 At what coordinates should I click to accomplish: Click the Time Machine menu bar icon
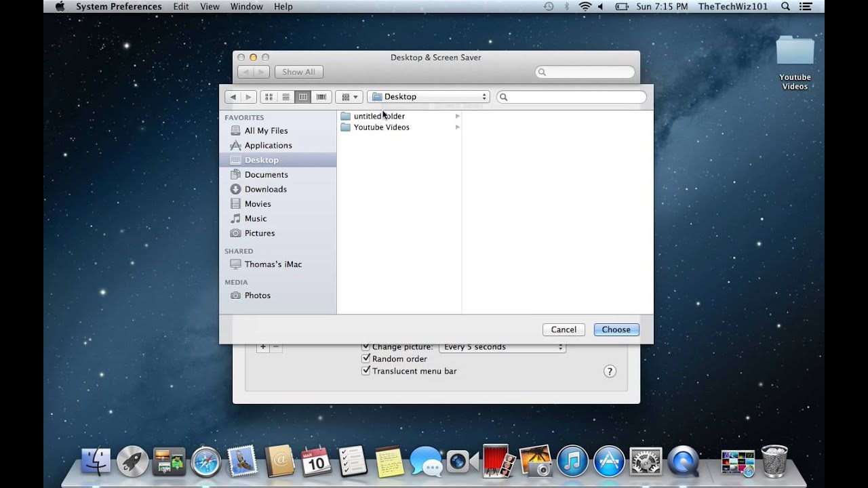click(549, 7)
